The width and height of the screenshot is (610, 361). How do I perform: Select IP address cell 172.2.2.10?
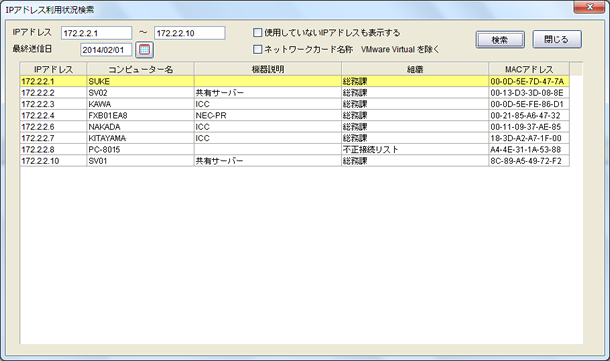tap(53, 160)
